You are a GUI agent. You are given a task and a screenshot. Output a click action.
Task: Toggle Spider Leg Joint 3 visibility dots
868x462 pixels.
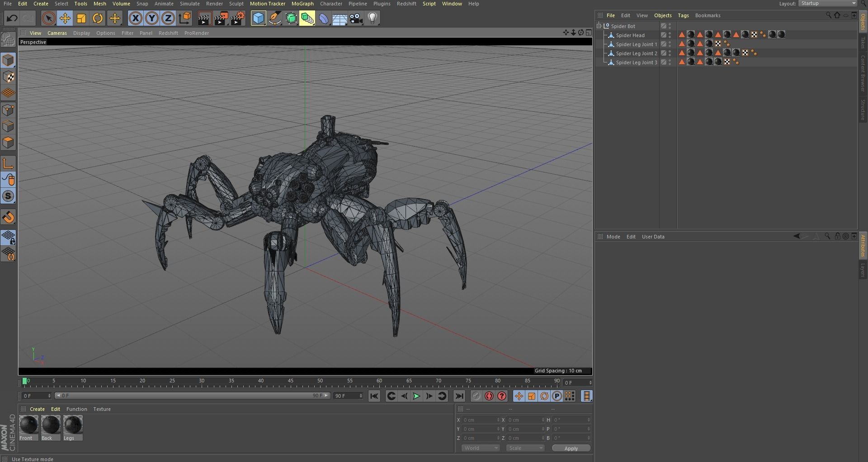tap(670, 62)
